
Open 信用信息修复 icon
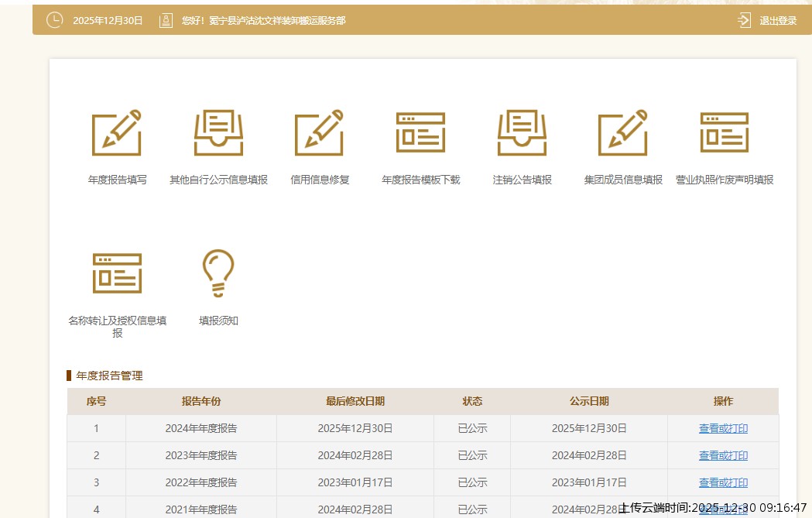[x=319, y=132]
